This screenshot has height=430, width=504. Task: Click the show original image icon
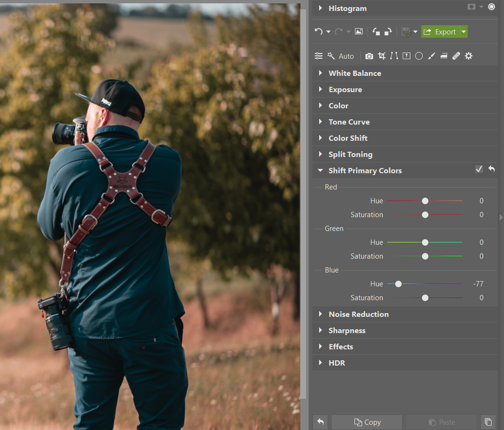(359, 31)
